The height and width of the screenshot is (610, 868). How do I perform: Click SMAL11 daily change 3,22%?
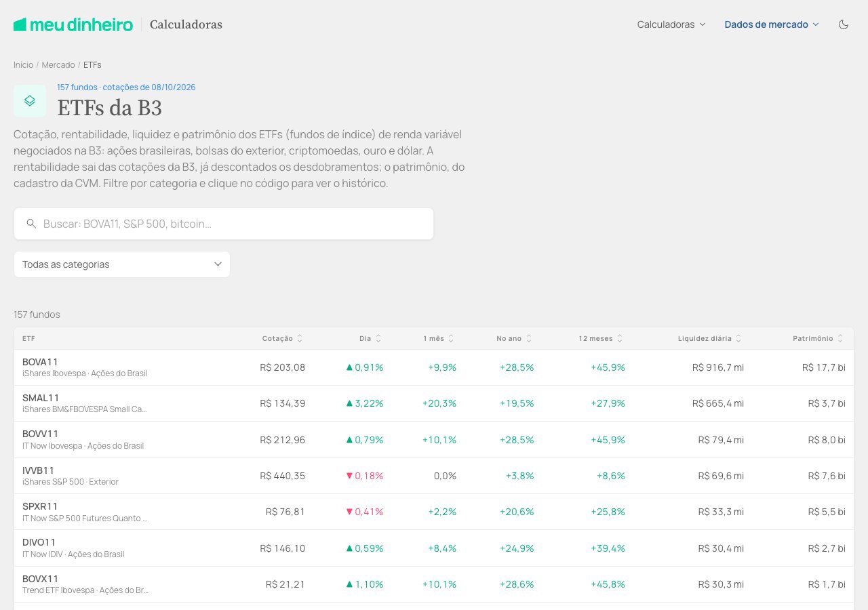pyautogui.click(x=365, y=403)
